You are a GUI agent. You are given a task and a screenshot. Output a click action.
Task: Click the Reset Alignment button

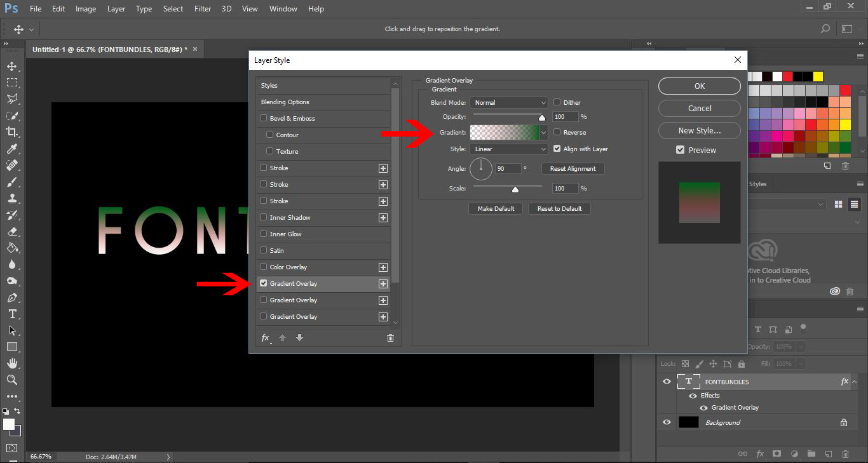tap(573, 168)
